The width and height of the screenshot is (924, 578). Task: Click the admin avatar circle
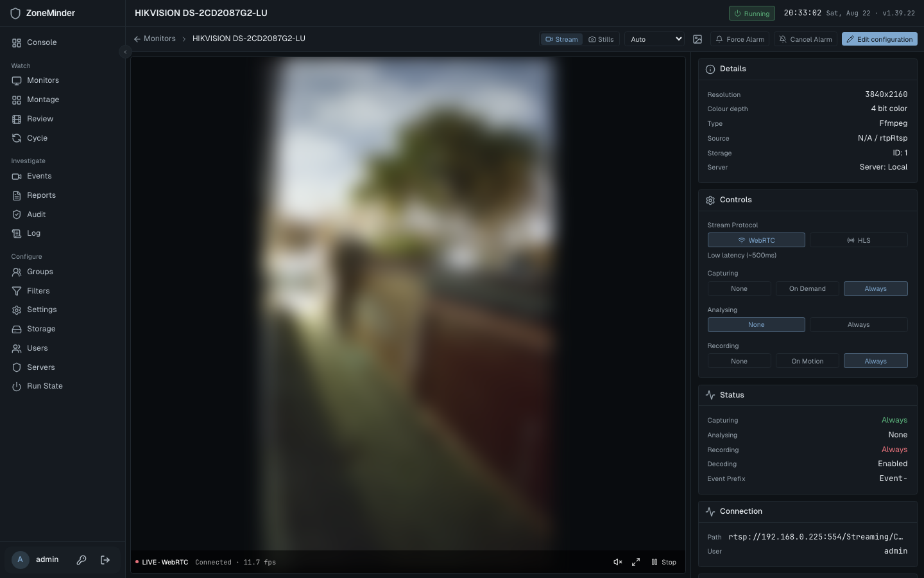21,559
